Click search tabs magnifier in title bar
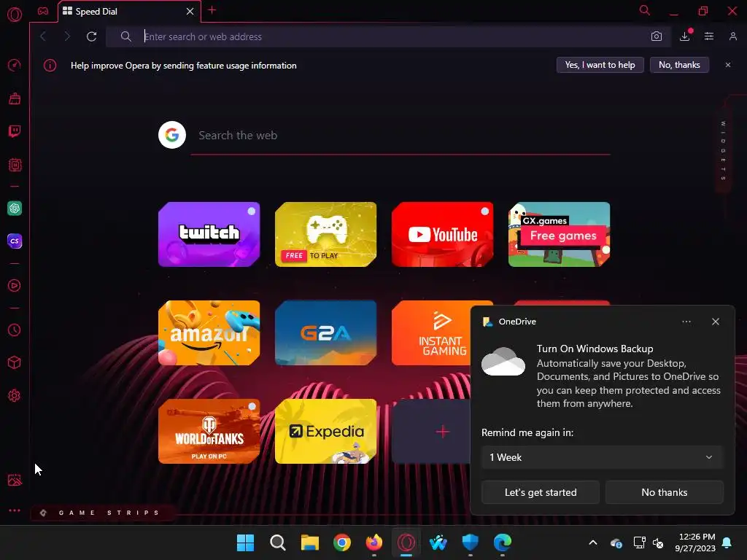The image size is (747, 560). tap(645, 10)
